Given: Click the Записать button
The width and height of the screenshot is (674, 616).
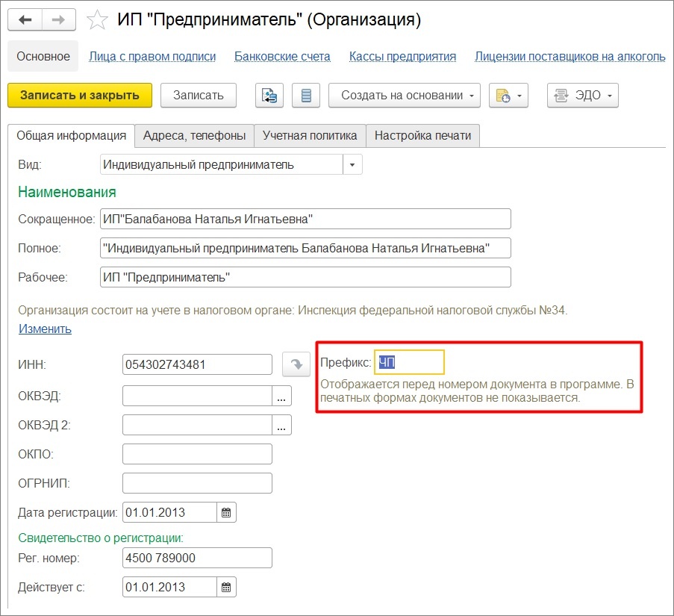Looking at the screenshot, I should [x=198, y=95].
